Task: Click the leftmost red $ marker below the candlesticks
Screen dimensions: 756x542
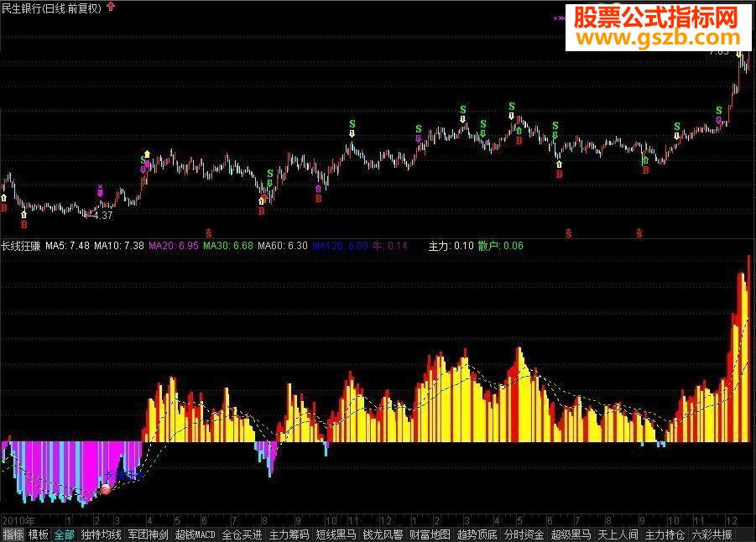Action: click(x=209, y=233)
